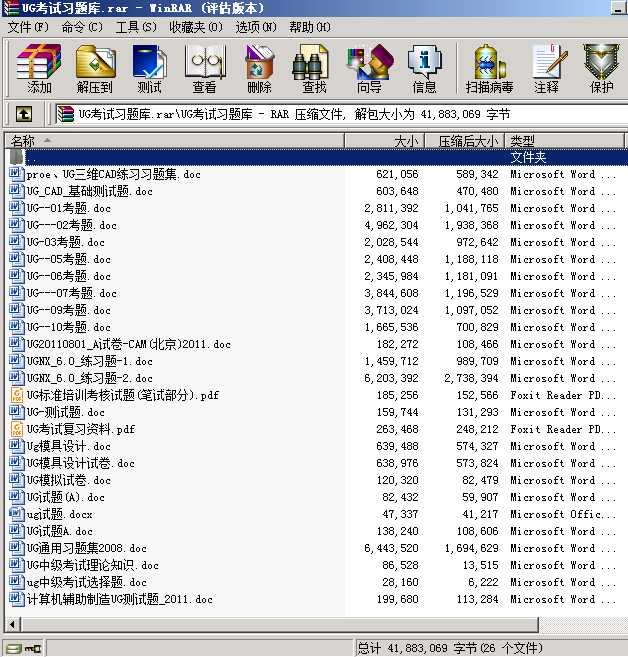Open the 查看 (View) tool
The height and width of the screenshot is (657, 628).
tap(204, 69)
